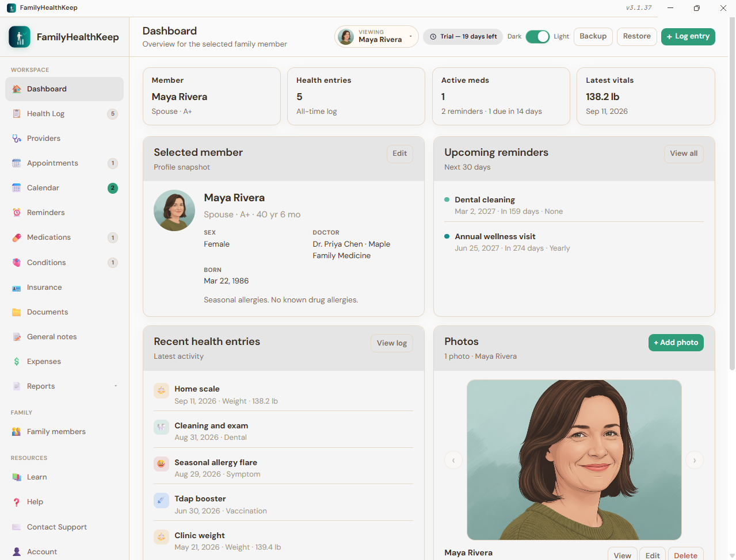Show the previous photo arrow
This screenshot has height=560, width=736.
(x=453, y=461)
